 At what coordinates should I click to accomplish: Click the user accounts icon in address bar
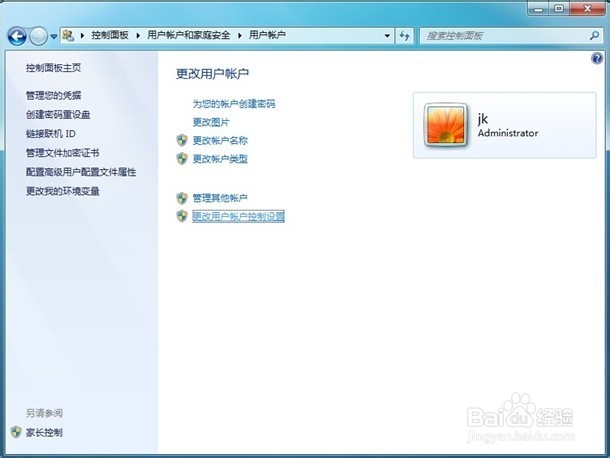[68, 35]
